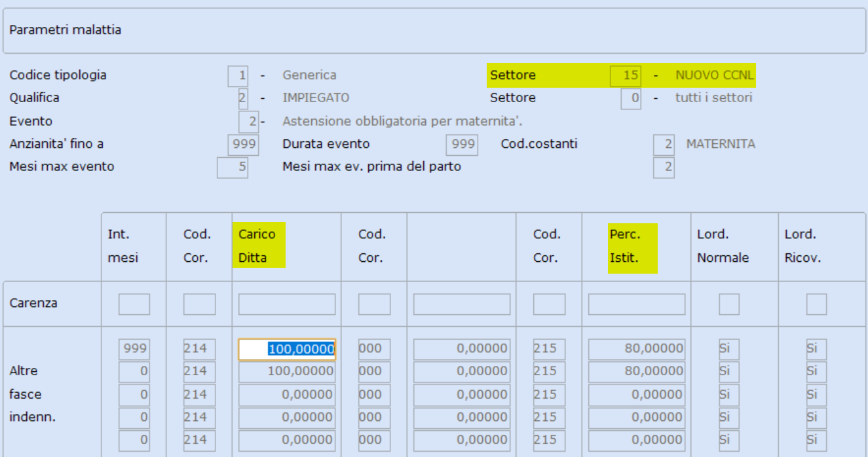Screen dimensions: 868x457
Task: Click the NUOVO CCNL sector text
Action: 715,75
